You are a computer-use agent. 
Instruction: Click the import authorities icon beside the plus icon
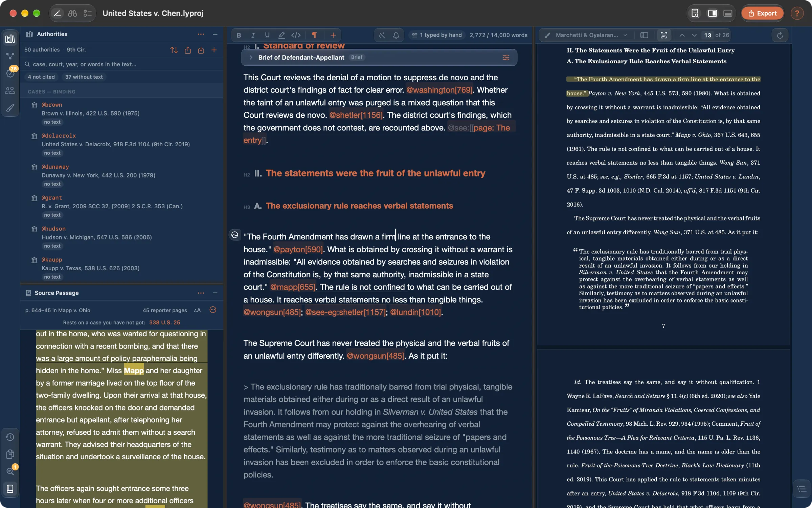pyautogui.click(x=201, y=50)
